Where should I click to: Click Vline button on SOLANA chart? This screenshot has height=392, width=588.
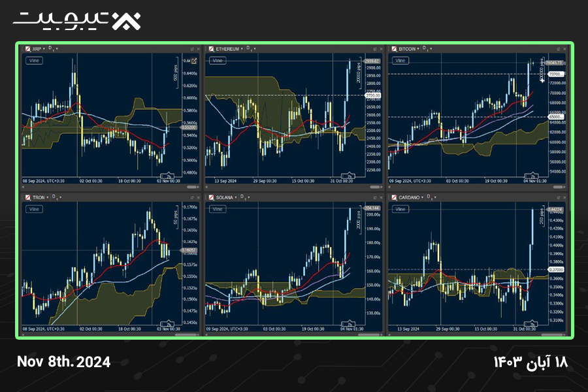coord(218,209)
